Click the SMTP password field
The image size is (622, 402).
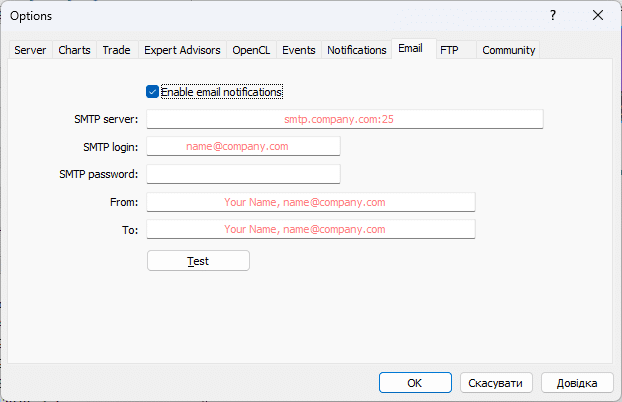point(243,174)
